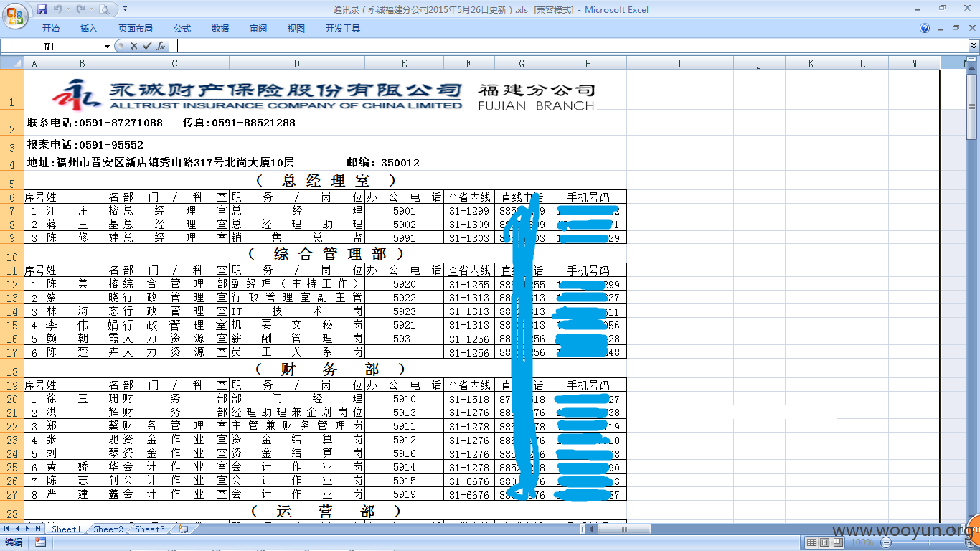This screenshot has width=980, height=551.
Task: Click the 报案电话:0591-95552 cell
Action: 85,145
